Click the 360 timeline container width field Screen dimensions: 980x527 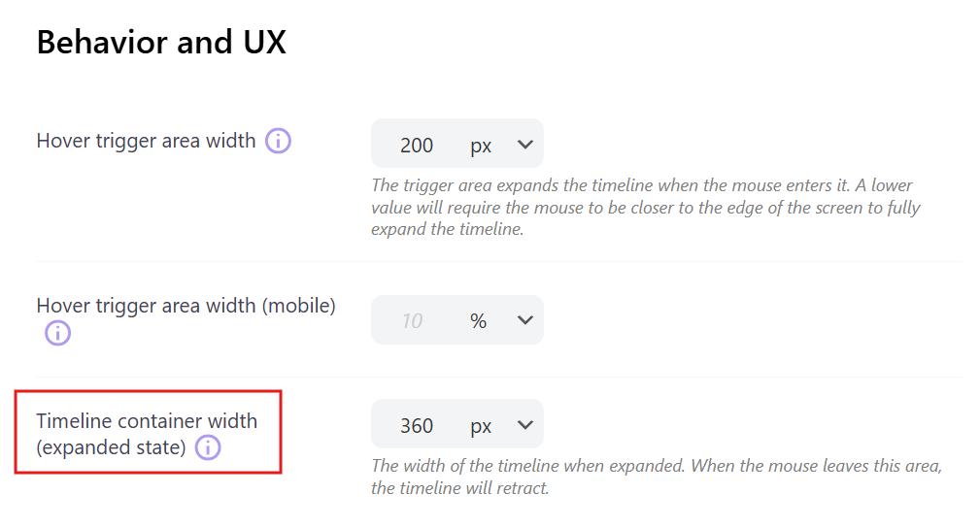pyautogui.click(x=417, y=425)
